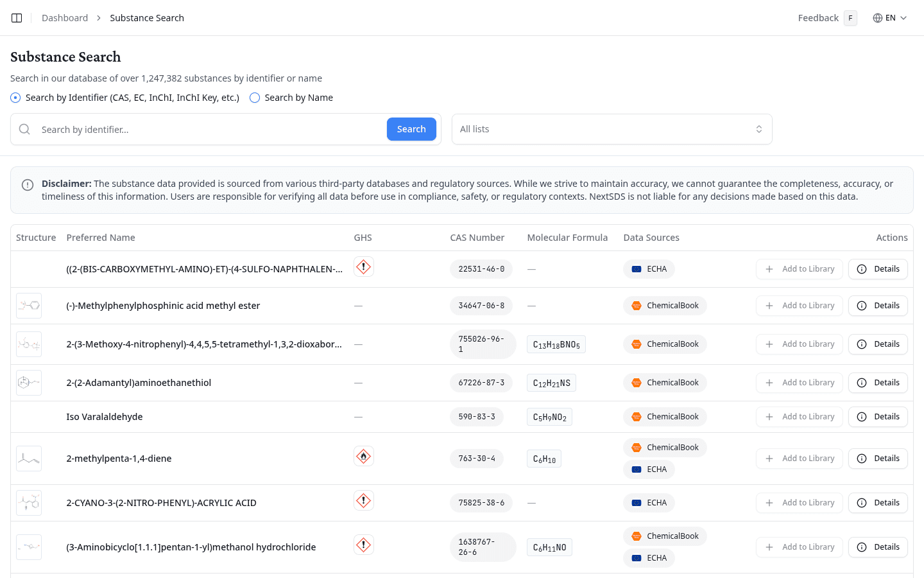Click the search magnifier icon
The image size is (924, 578).
click(25, 130)
